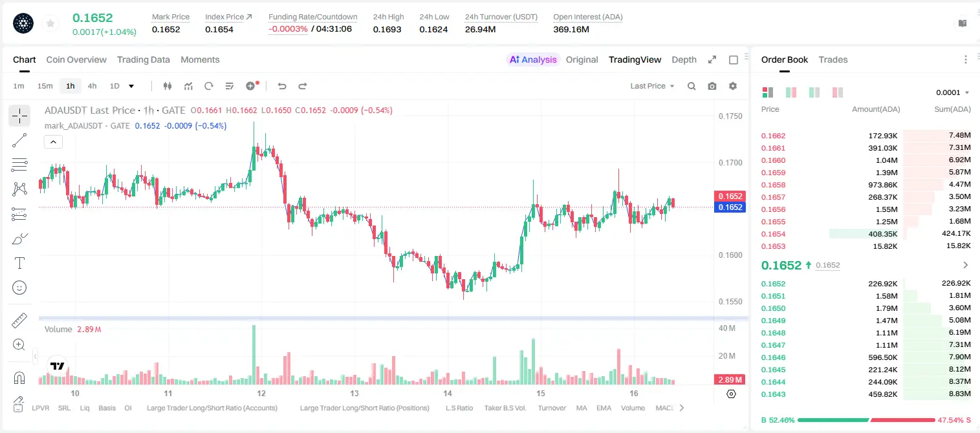Activate the magnet snap mode
980x433 pixels.
[x=19, y=377]
